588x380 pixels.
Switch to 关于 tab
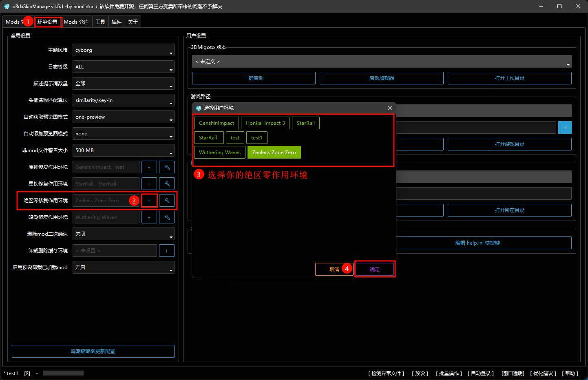pyautogui.click(x=133, y=22)
